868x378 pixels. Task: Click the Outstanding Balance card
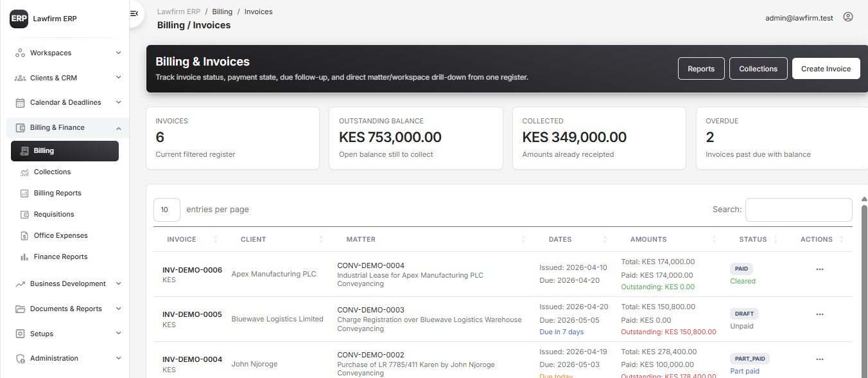tap(416, 138)
